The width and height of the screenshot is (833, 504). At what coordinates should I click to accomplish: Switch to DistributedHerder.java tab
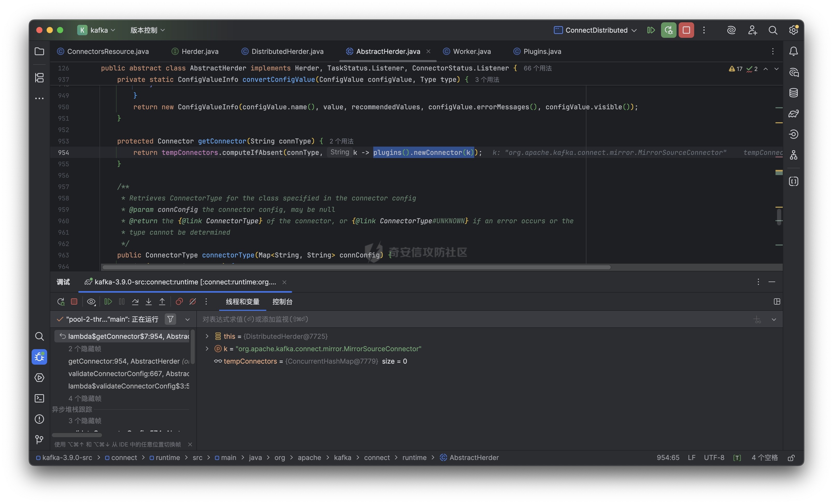coord(283,51)
